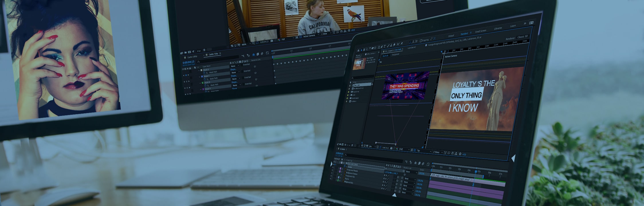Take snapshot with camera icon on laptop viewer
Image resolution: width=644 pixels, height=206 pixels.
391,148
